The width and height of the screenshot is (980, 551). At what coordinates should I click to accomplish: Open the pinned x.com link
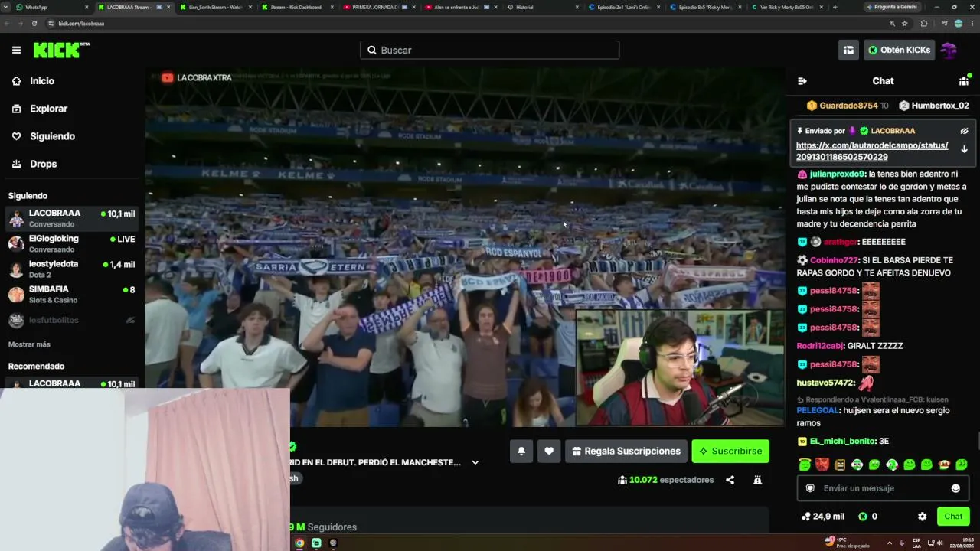coord(872,151)
